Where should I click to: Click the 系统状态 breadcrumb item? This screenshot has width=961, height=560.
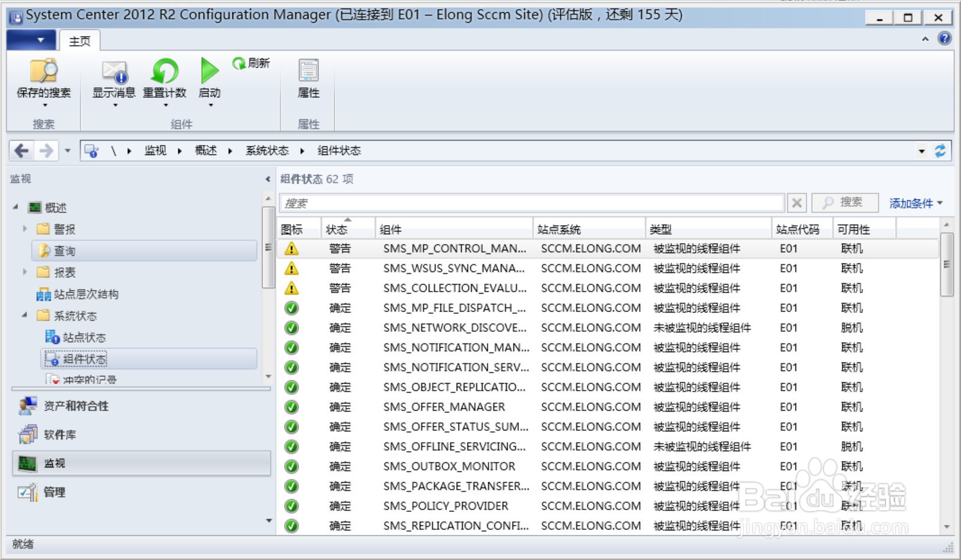[267, 151]
